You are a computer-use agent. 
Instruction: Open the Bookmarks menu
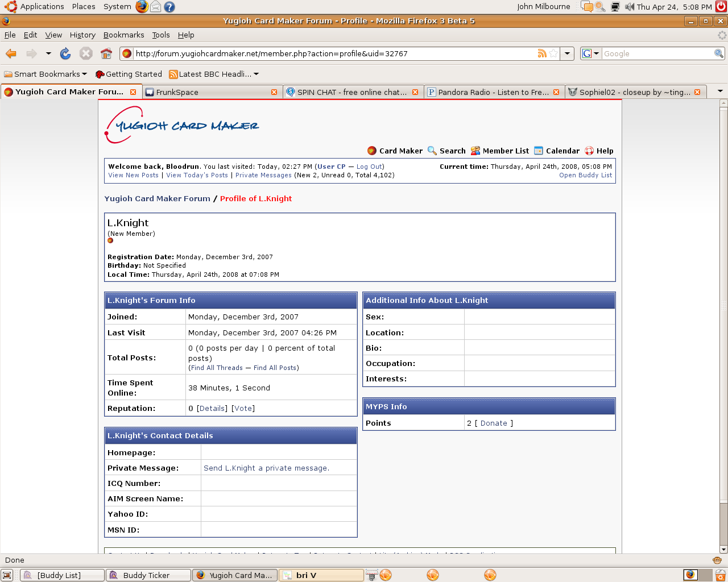click(x=123, y=35)
